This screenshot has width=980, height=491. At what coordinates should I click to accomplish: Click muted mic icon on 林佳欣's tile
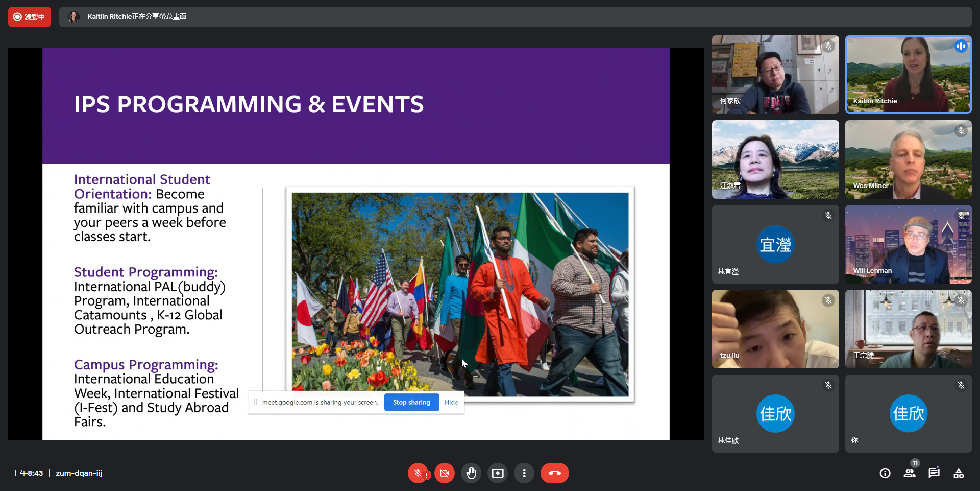click(828, 385)
